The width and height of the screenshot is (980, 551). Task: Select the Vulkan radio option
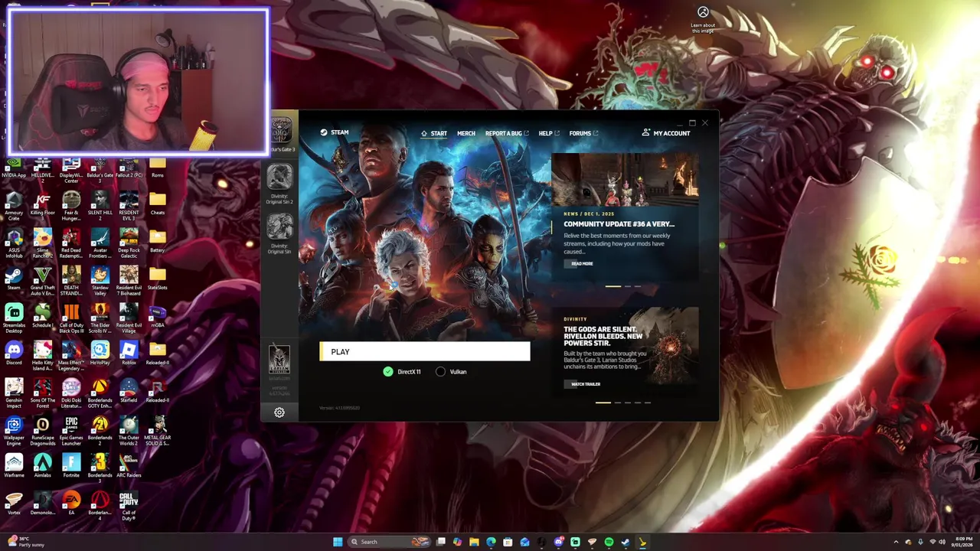tap(451, 372)
